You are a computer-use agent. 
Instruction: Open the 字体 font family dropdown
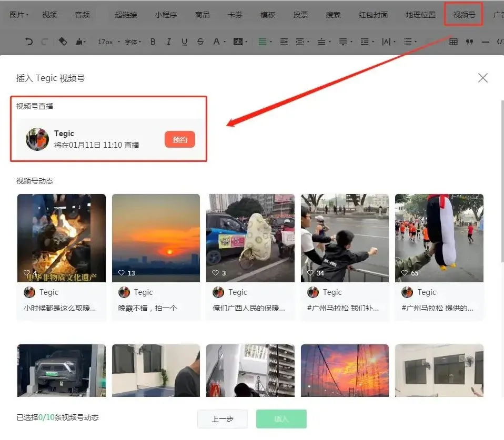tap(133, 42)
